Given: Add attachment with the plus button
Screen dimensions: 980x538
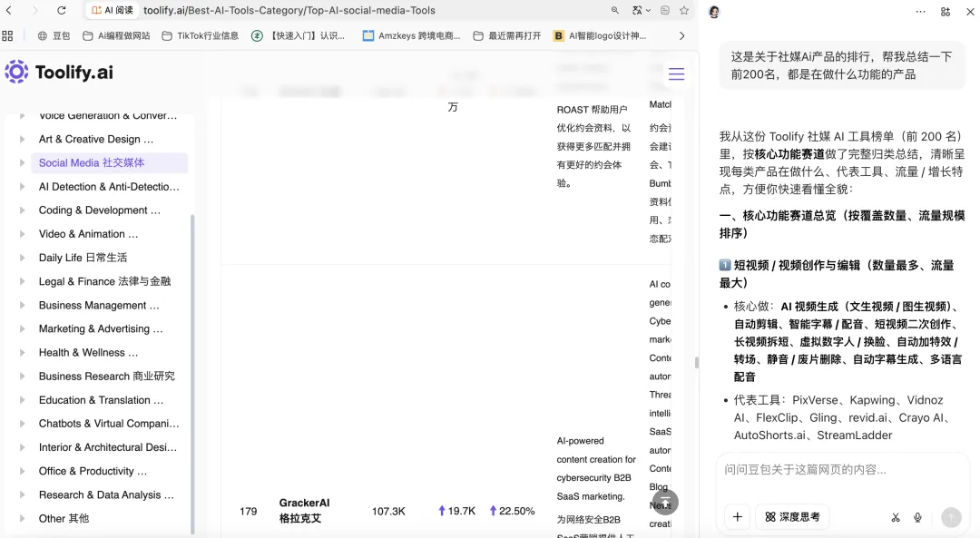Looking at the screenshot, I should tap(738, 517).
